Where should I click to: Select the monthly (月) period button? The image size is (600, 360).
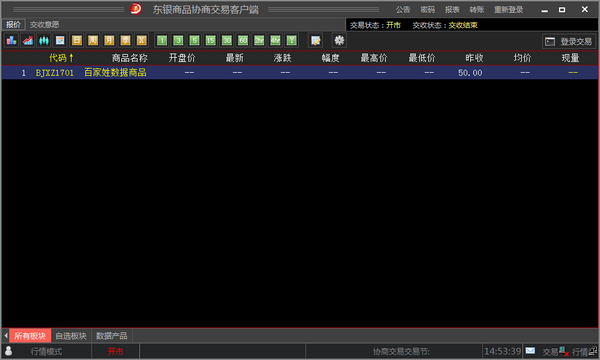[x=109, y=40]
